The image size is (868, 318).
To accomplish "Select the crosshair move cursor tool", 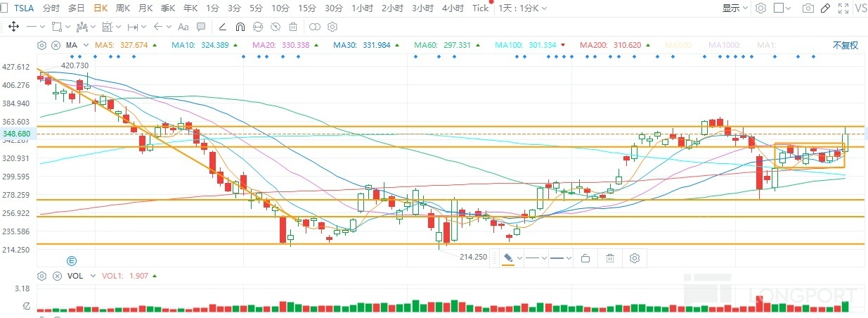I will tap(13, 27).
